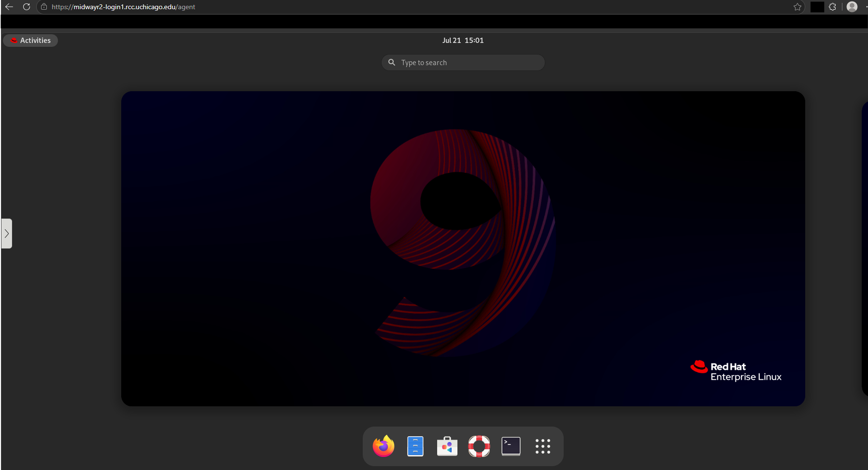The height and width of the screenshot is (470, 868).
Task: Open the browser profile avatar
Action: click(852, 7)
